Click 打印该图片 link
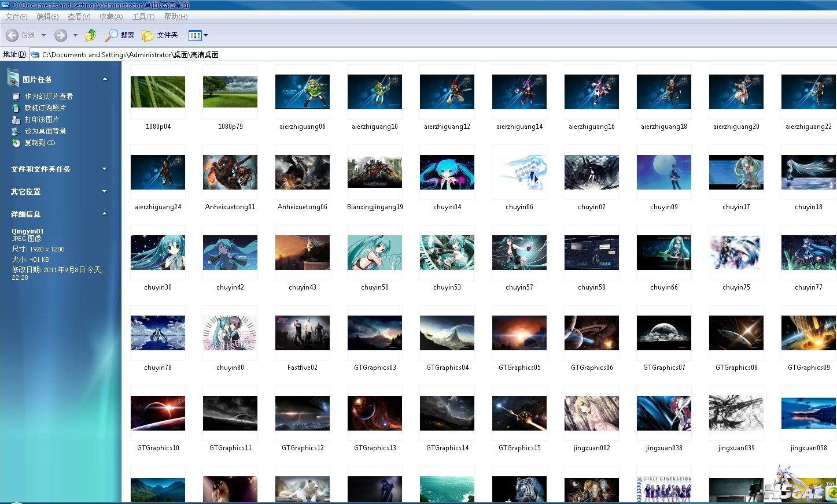The height and width of the screenshot is (504, 837). 42,120
